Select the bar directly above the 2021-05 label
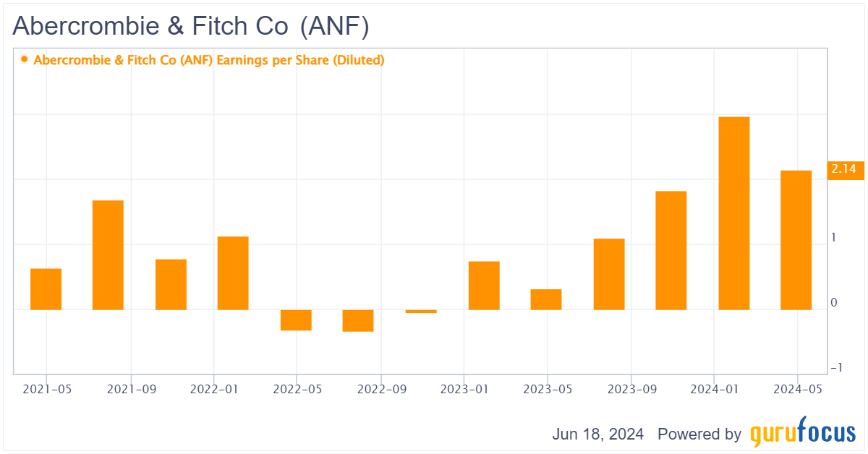The width and height of the screenshot is (868, 454). coord(46,289)
